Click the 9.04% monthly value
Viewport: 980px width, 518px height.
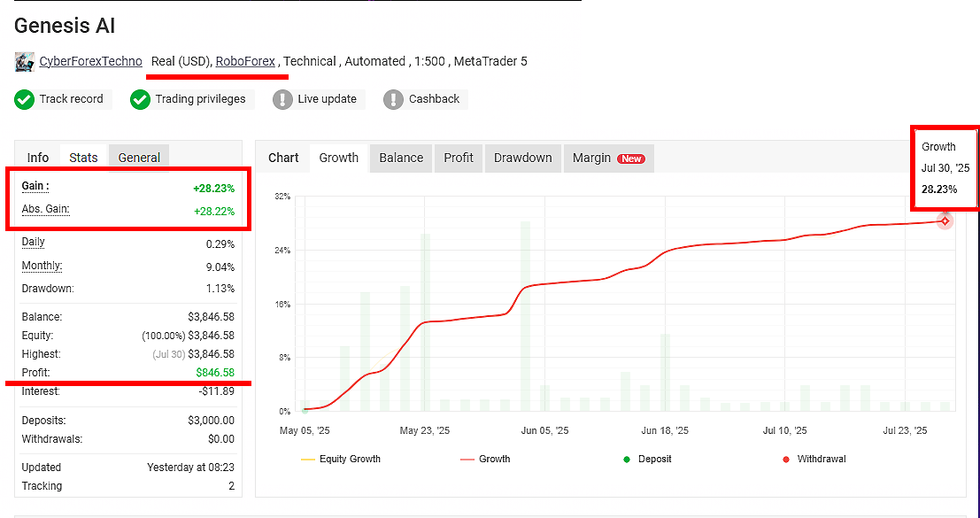point(220,267)
